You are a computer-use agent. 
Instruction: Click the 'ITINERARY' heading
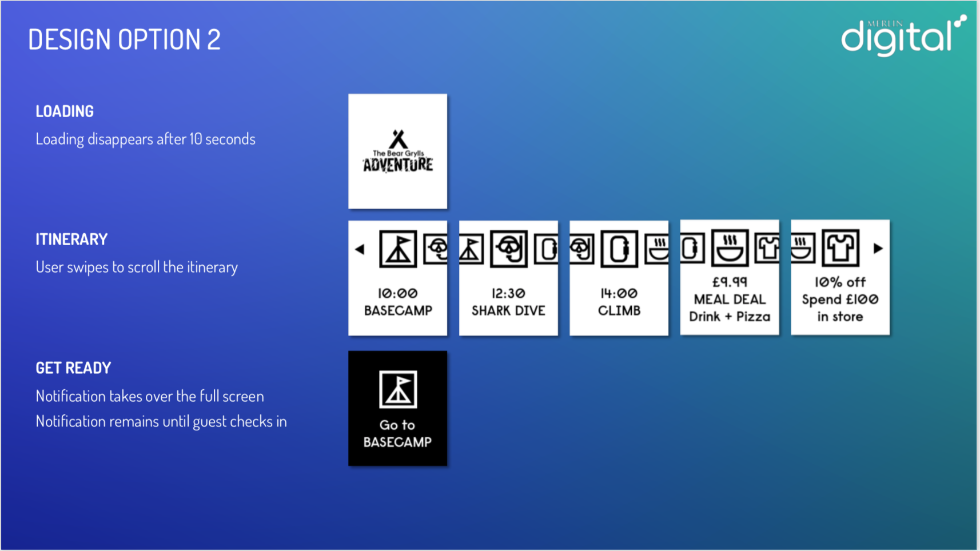(71, 239)
